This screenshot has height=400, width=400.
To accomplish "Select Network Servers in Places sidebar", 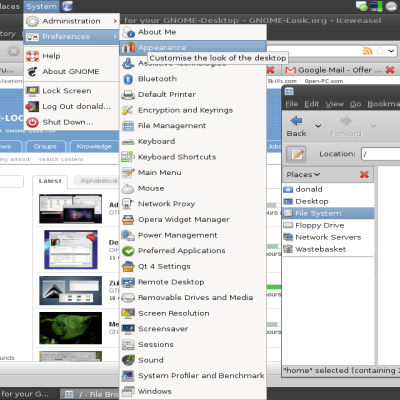I will pos(328,237).
